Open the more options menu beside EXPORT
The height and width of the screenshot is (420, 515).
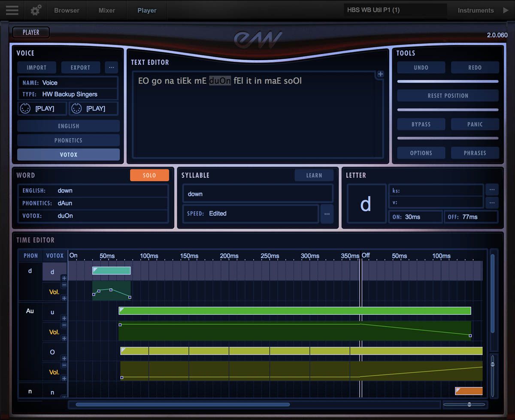[111, 67]
